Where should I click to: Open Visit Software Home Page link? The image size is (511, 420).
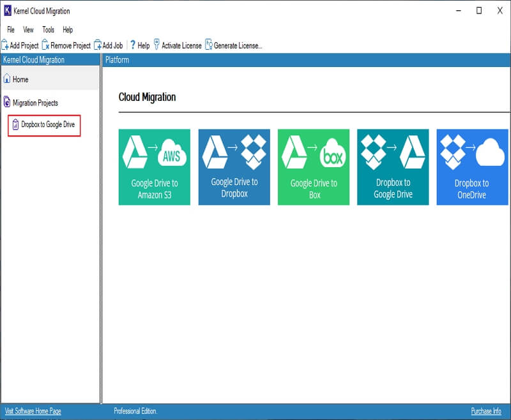click(x=33, y=411)
